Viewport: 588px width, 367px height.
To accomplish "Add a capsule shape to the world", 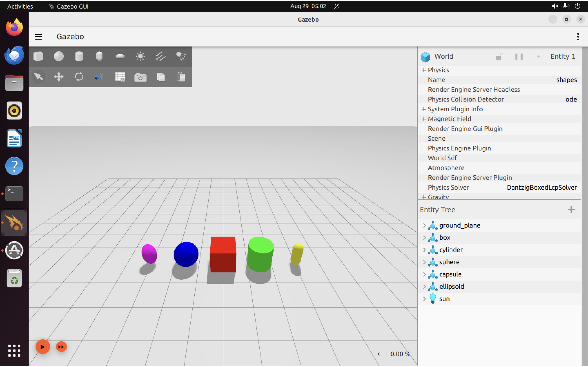I will 99,56.
